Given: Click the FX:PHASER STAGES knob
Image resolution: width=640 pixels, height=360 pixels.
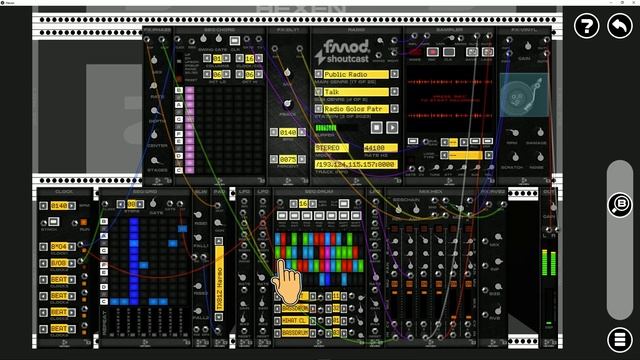Looking at the screenshot, I should point(154,160).
